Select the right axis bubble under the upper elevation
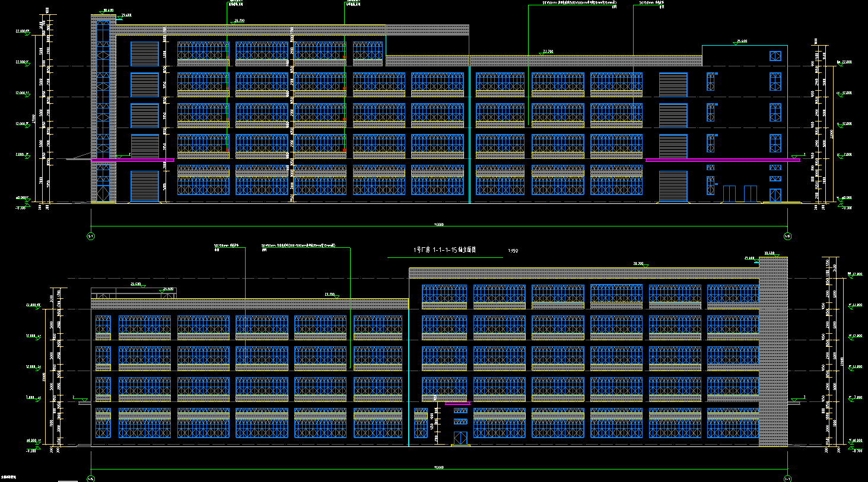868x482 pixels. pos(787,236)
